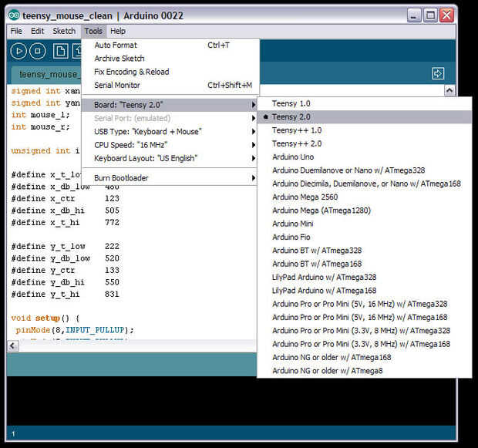The image size is (478, 448).
Task: Select Arduino BT w/ ATmega168
Action: click(365, 264)
